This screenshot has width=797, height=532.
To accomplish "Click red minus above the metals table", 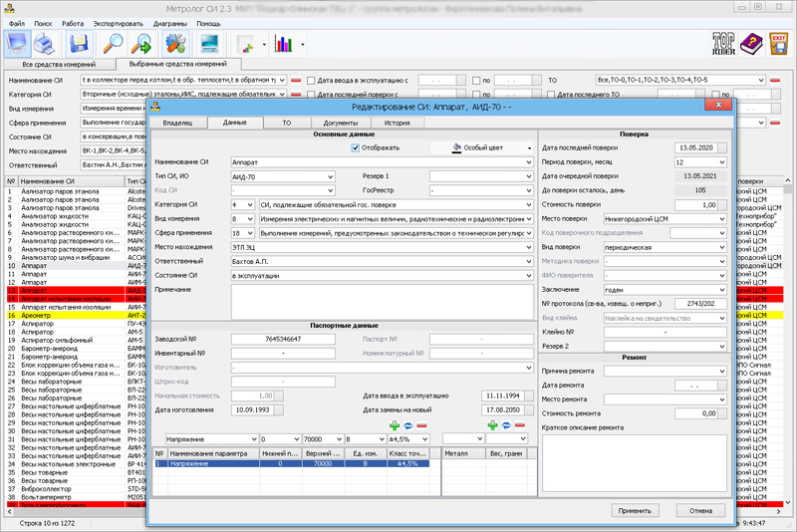I will [x=518, y=425].
